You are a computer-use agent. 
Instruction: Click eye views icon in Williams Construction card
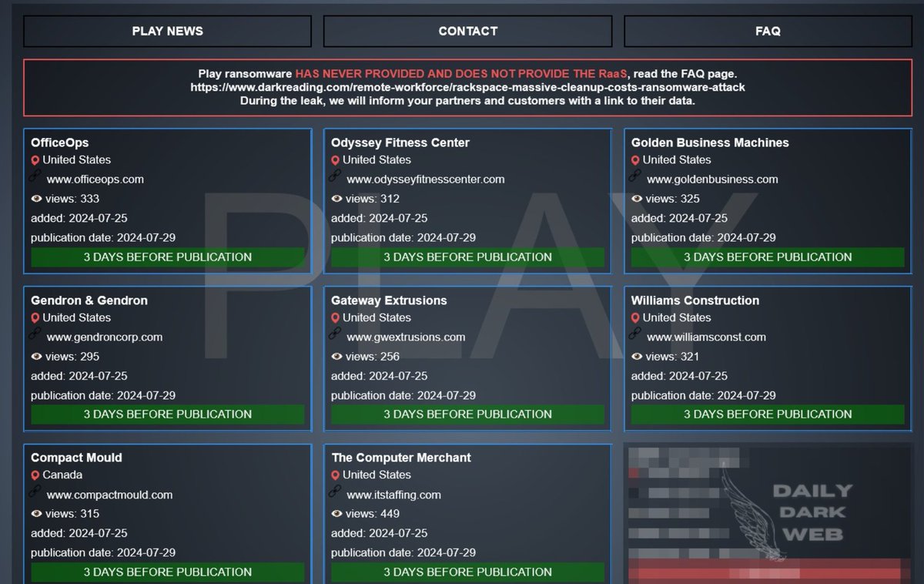click(x=637, y=357)
